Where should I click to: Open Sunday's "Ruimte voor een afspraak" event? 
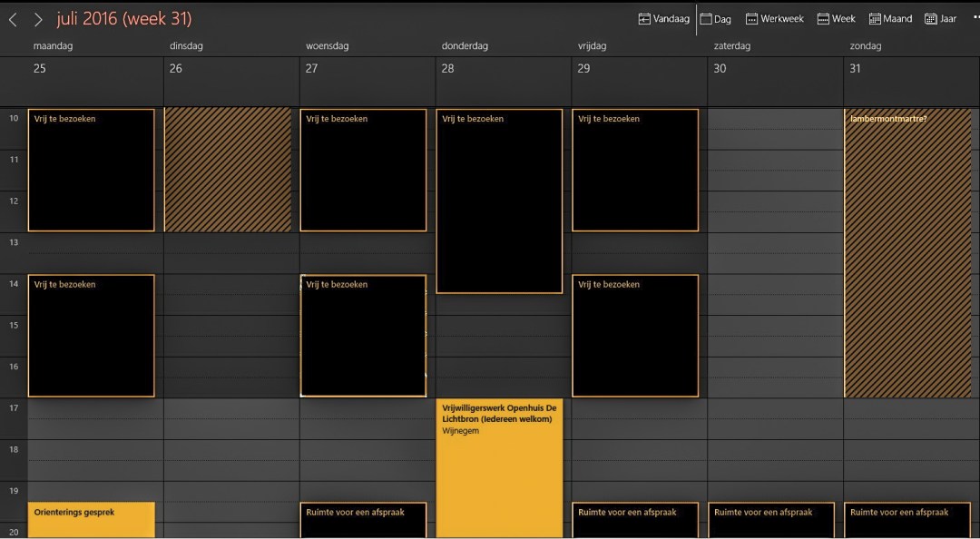(907, 520)
